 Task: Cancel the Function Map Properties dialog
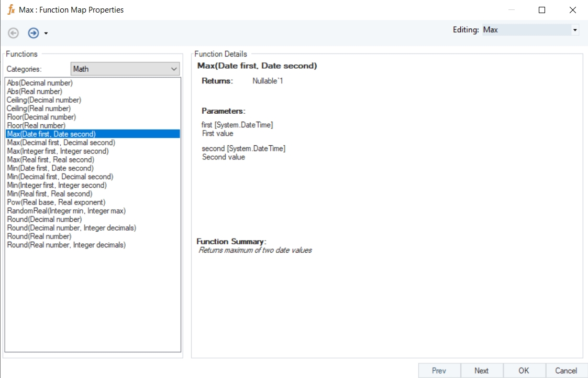click(566, 371)
